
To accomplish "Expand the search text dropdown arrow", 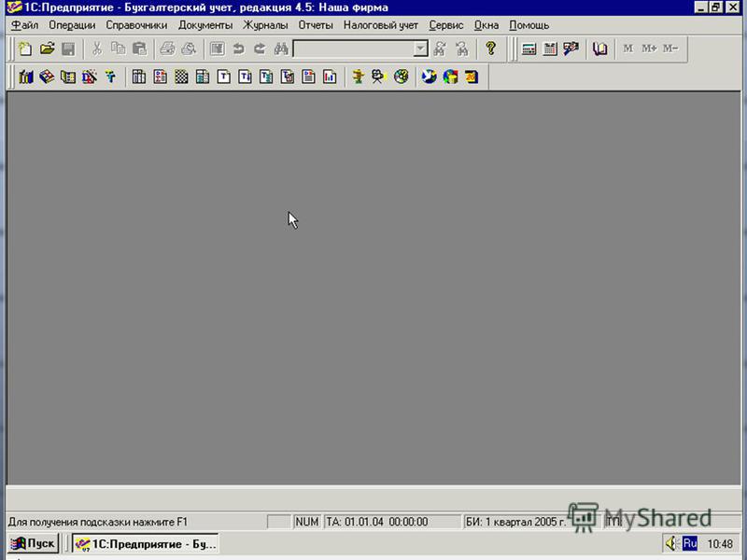I will (420, 49).
